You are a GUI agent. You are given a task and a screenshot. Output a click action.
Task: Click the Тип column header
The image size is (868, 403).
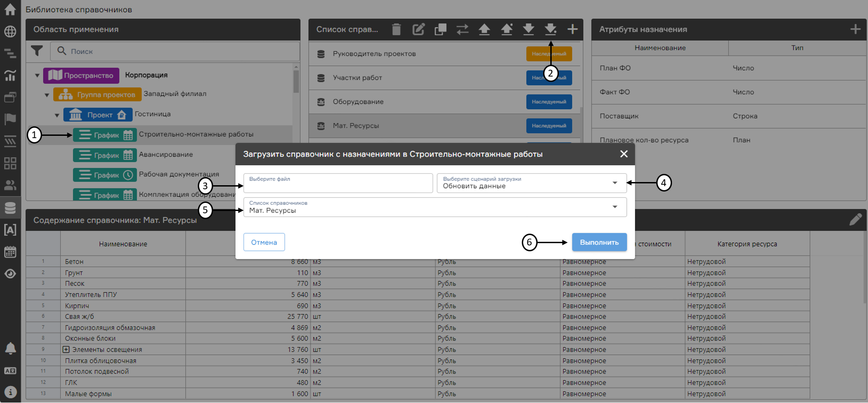(x=797, y=48)
